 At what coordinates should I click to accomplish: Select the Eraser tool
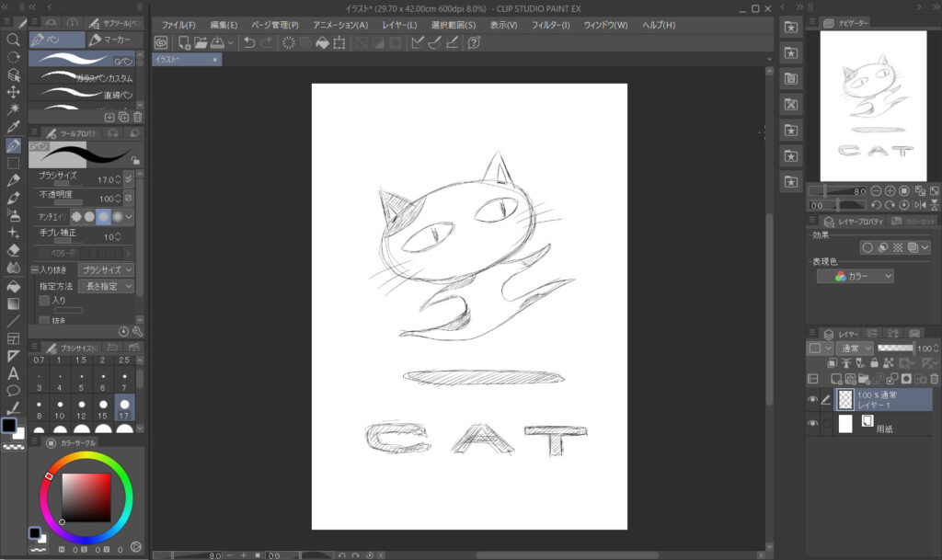(13, 249)
